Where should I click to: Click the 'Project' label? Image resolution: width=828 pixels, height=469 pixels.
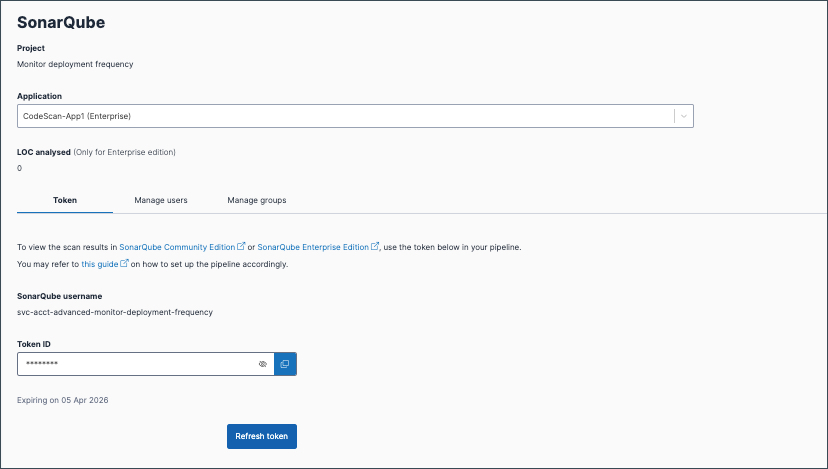coord(31,48)
